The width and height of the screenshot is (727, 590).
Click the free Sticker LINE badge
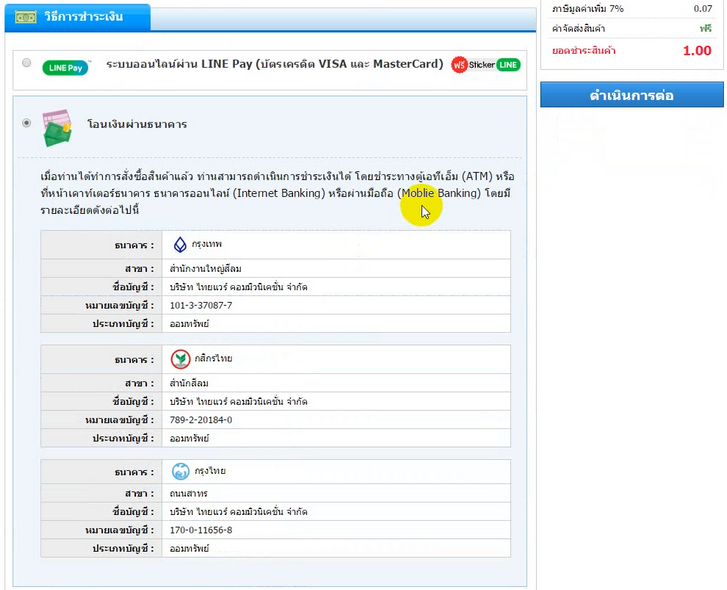pos(486,65)
